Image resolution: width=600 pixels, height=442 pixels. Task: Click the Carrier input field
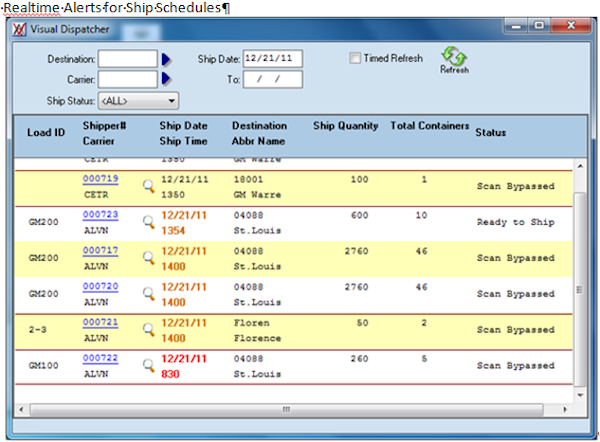point(127,79)
